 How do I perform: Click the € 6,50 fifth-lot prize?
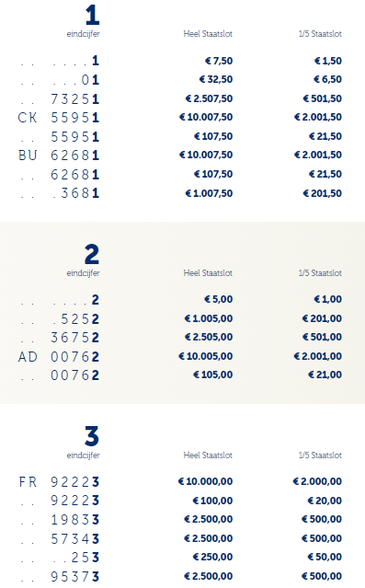tap(327, 79)
